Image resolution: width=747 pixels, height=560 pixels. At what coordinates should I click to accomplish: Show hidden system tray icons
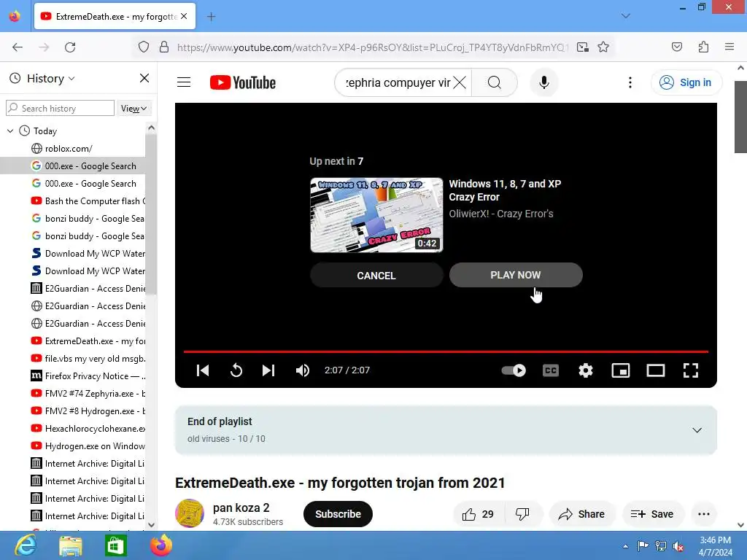pos(625,547)
